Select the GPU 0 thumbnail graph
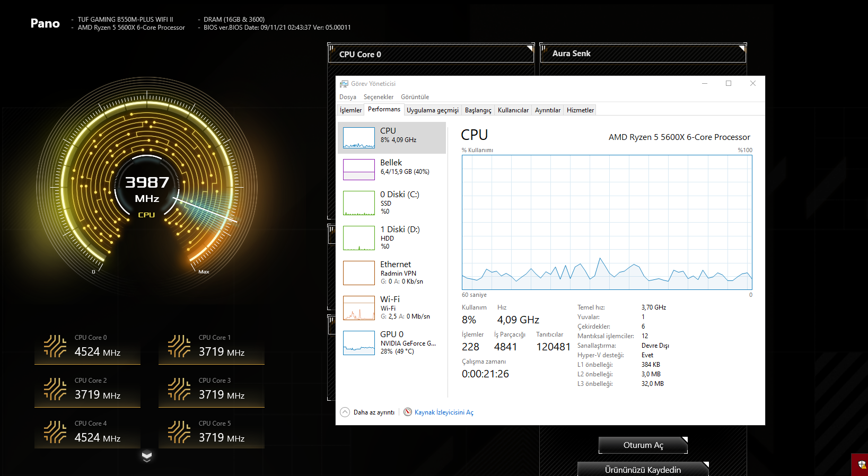Image resolution: width=868 pixels, height=476 pixels. click(359, 343)
